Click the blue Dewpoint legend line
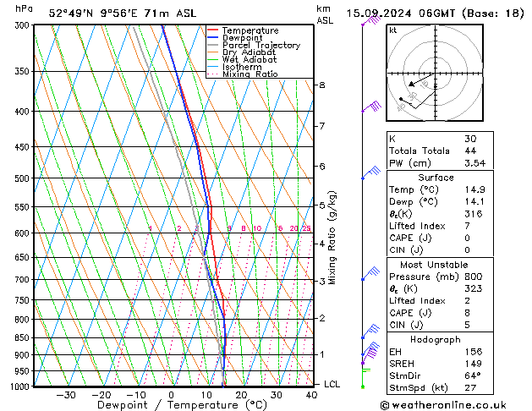The width and height of the screenshot is (532, 411). 213,37
